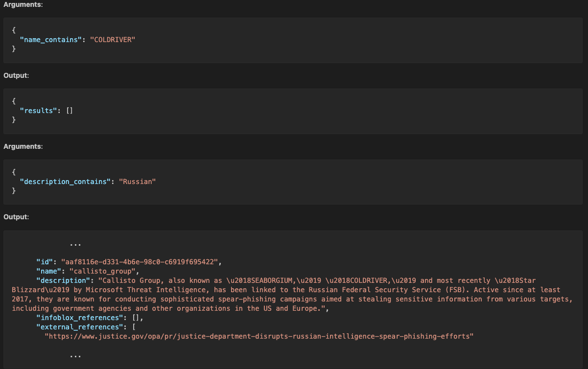Click the empty brackets after "results"
The image size is (588, 369).
pos(69,111)
